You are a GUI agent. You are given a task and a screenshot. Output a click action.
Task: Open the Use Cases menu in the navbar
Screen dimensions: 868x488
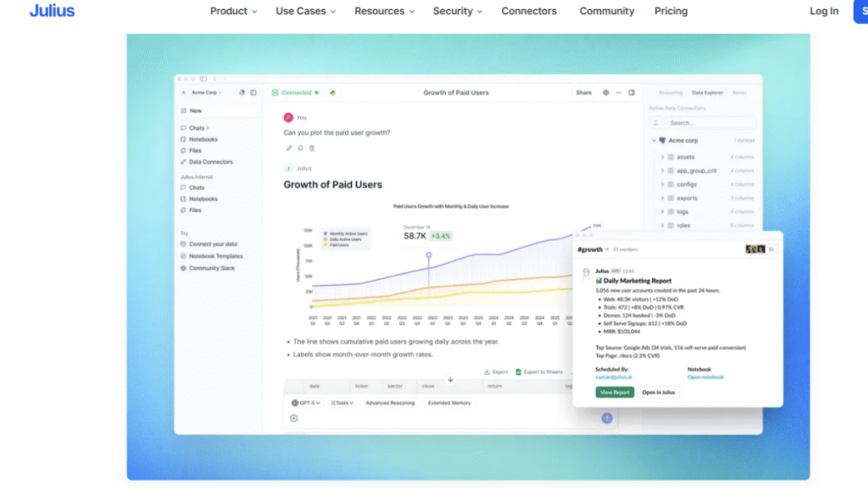[305, 11]
